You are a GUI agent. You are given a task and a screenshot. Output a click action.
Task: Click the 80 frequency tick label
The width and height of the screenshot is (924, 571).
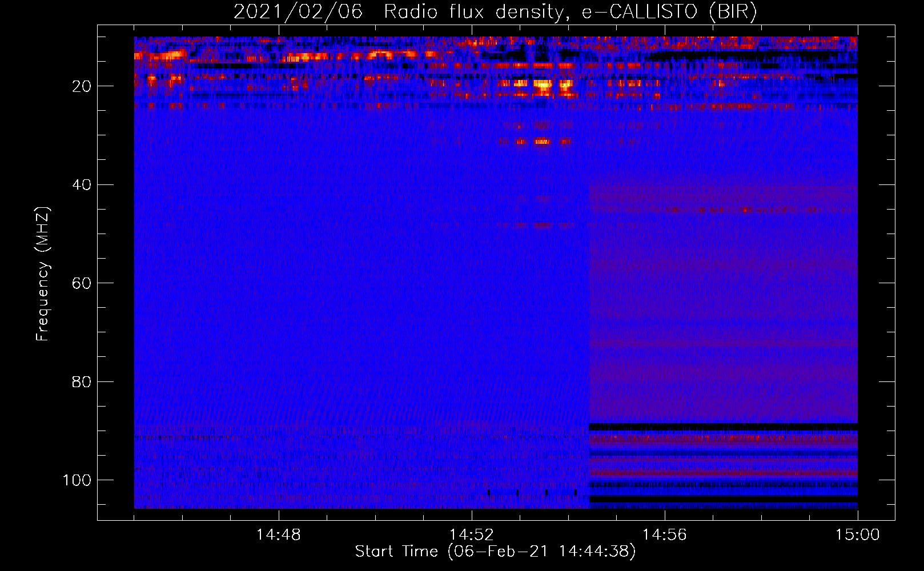point(82,381)
